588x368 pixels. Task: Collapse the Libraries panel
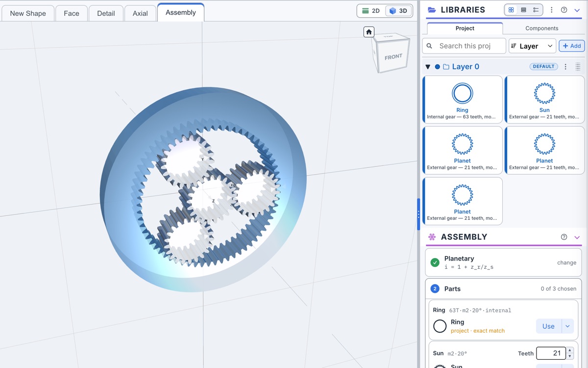pos(577,10)
